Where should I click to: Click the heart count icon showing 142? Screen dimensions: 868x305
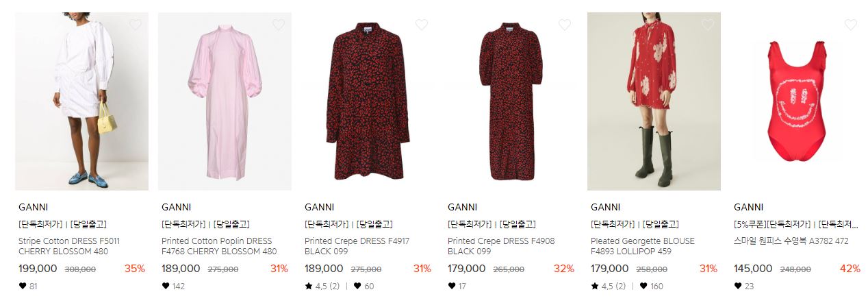[166, 286]
